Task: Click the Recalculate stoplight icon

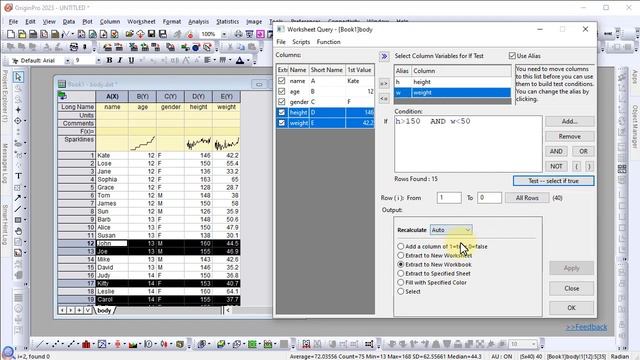Action: [190, 34]
